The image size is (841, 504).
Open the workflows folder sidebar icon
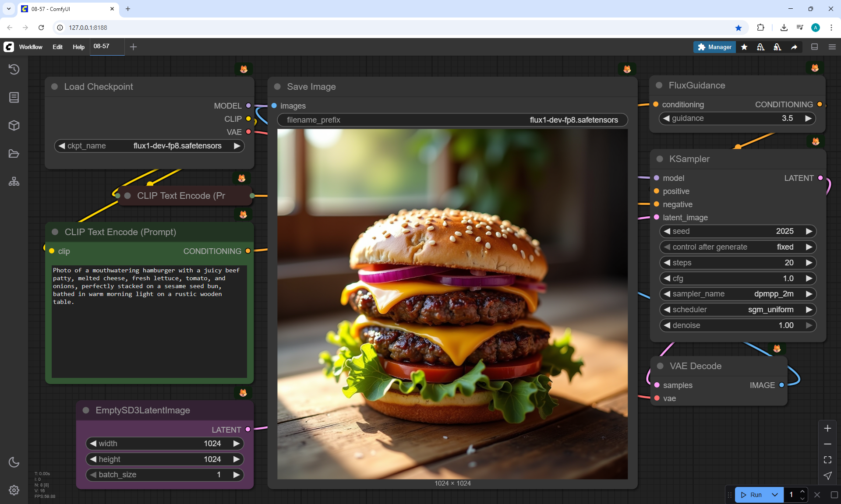point(14,154)
